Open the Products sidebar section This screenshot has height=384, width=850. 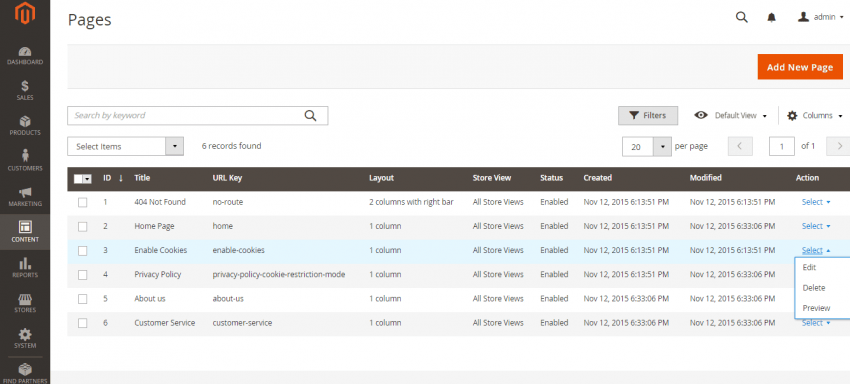tap(25, 126)
